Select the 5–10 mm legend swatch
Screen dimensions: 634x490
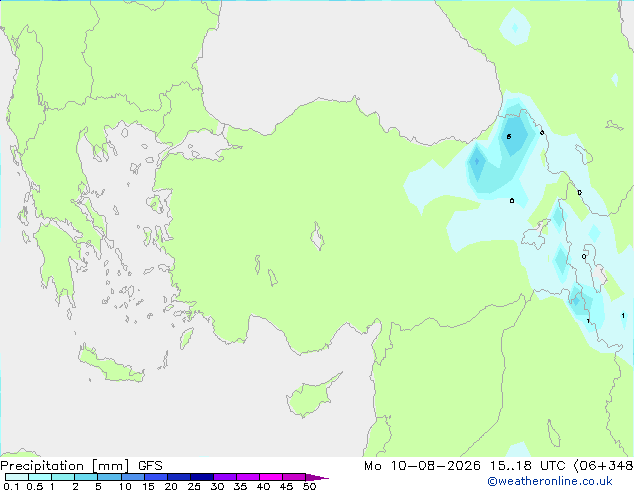(109, 477)
